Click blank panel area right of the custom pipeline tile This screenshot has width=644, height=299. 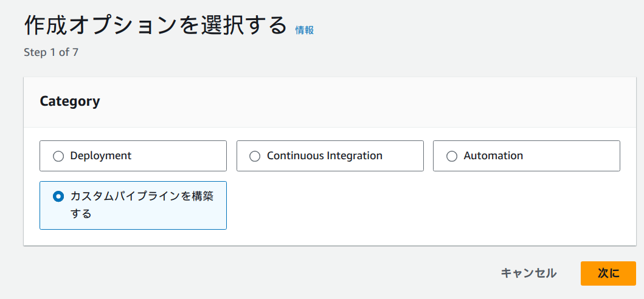click(426, 207)
